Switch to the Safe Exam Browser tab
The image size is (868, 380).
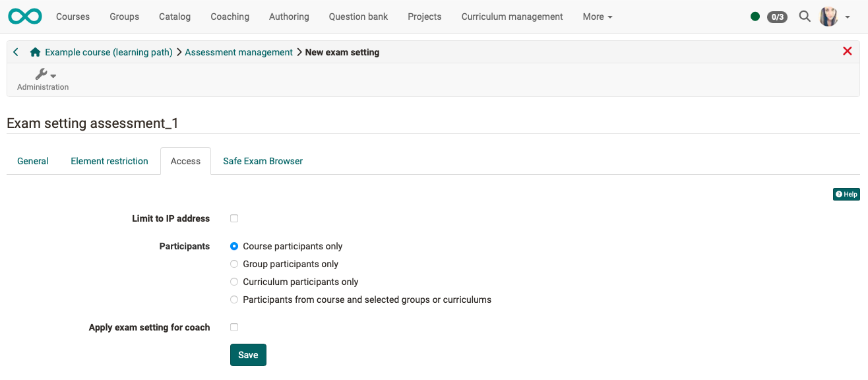pos(263,160)
